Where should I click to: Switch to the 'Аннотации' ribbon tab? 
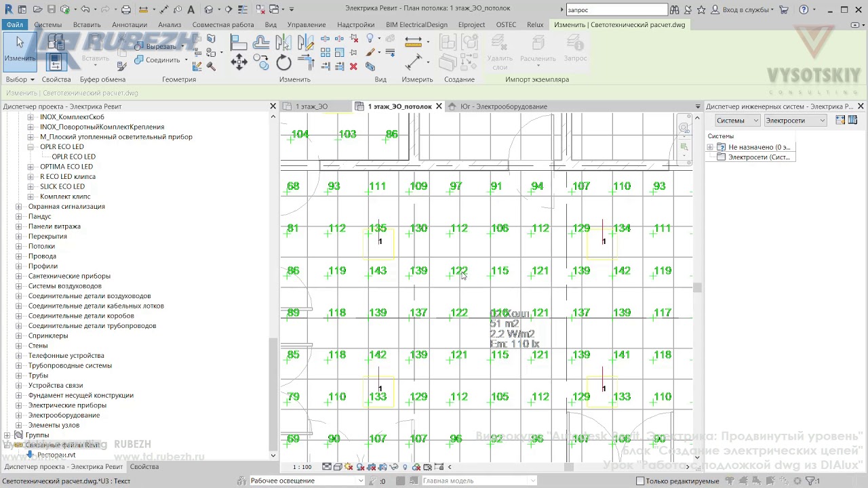(x=130, y=24)
